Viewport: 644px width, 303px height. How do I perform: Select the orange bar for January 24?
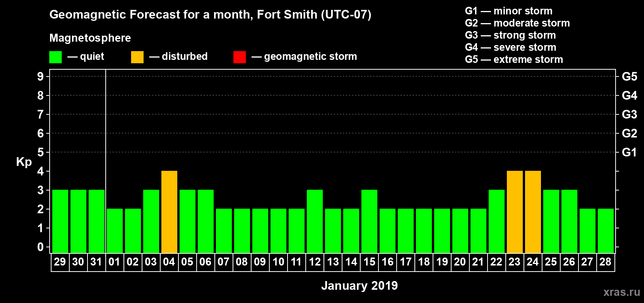(x=533, y=212)
